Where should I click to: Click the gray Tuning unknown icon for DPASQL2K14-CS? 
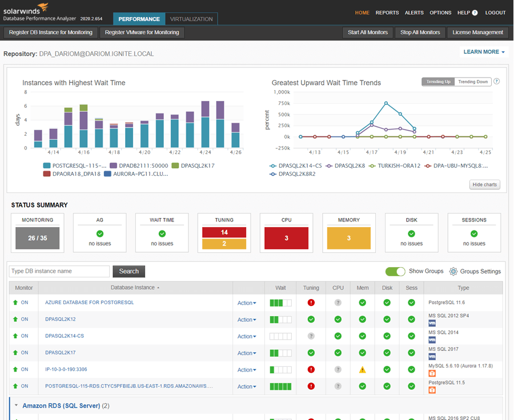(x=311, y=336)
